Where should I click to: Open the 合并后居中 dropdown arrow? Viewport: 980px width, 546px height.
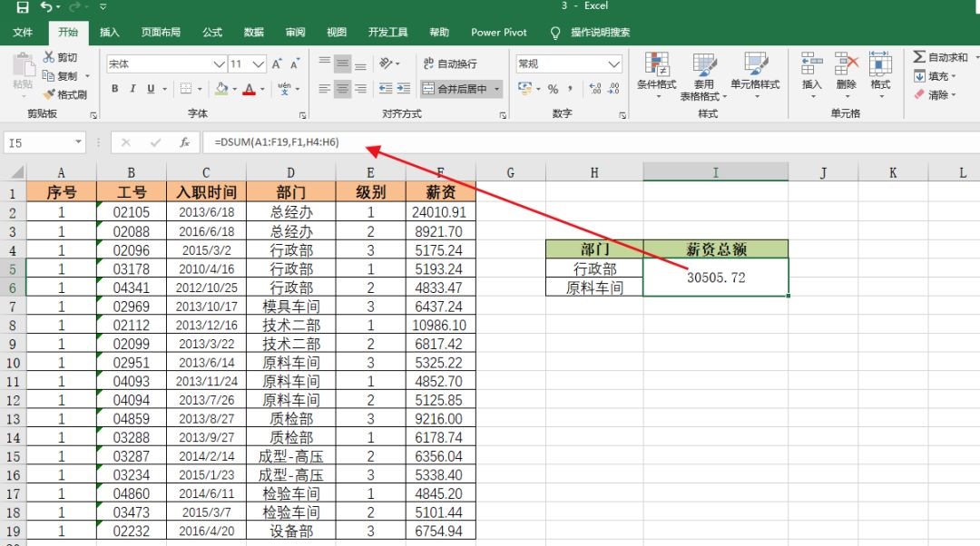click(x=496, y=89)
